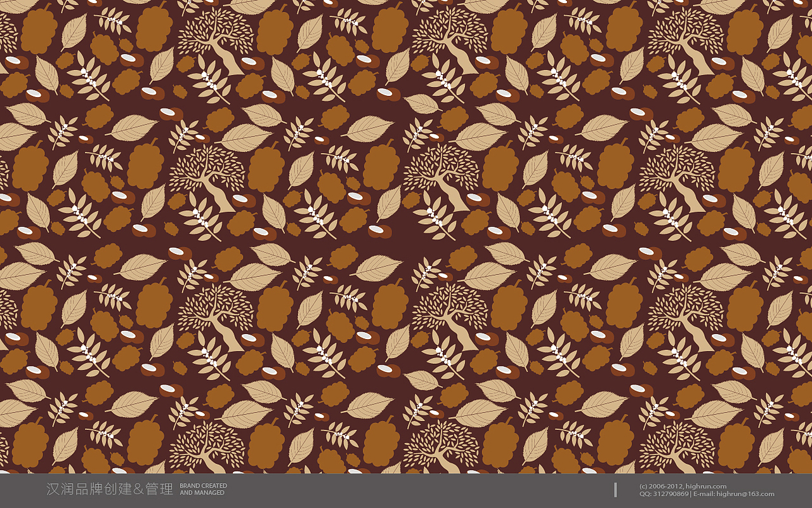This screenshot has height=508, width=812.
Task: Click the (c) 2006-2012, highrun.com text
Action: pyautogui.click(x=683, y=486)
